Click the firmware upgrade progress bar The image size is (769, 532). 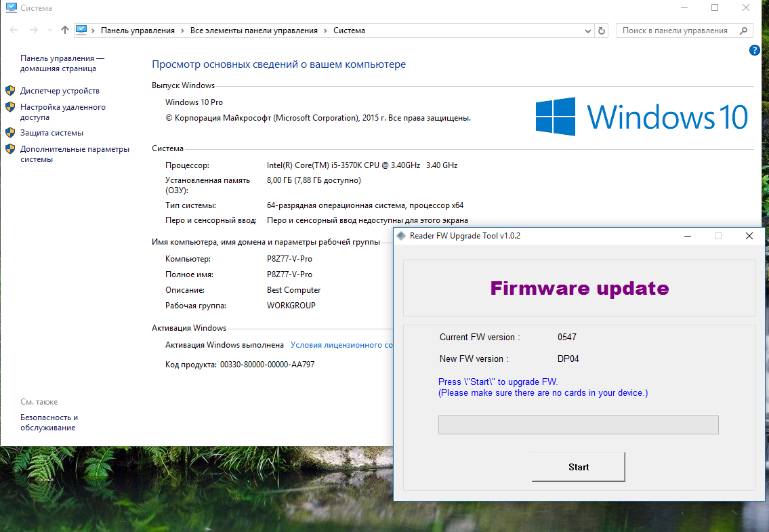(578, 425)
